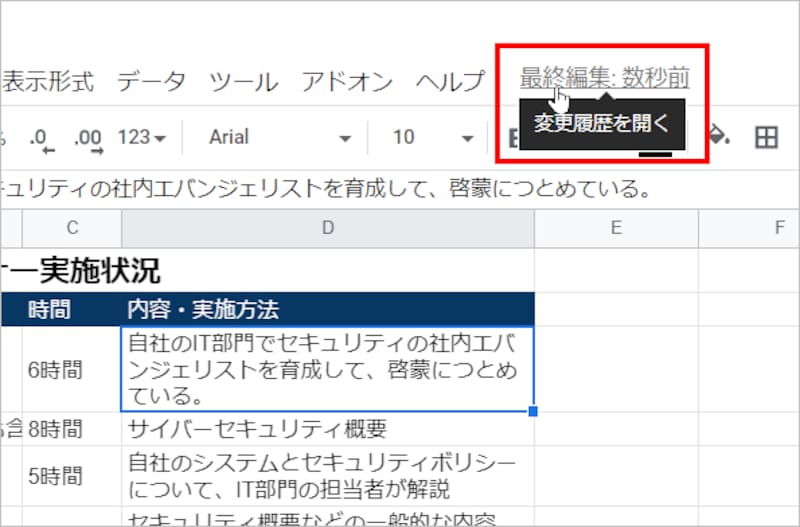800x527 pixels.
Task: Click the 5時間 cell
Action: tap(72, 476)
